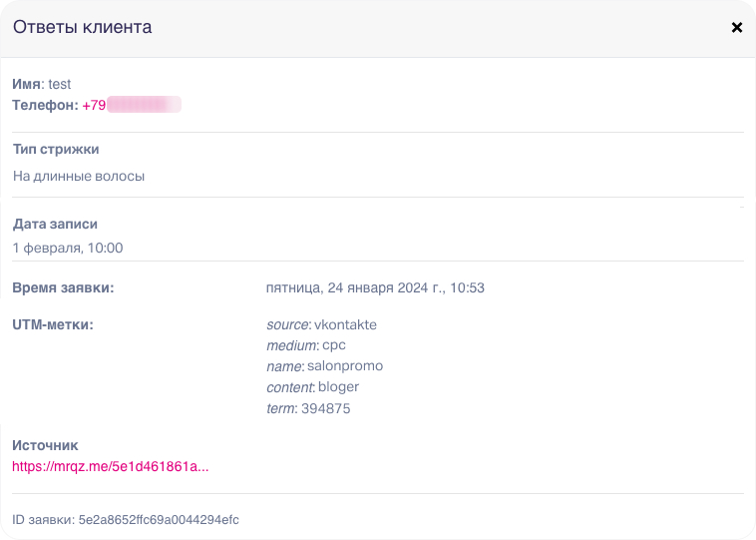Click the answer 'На длинные волосы'
Viewport: 756px width, 540px height.
pyautogui.click(x=79, y=177)
